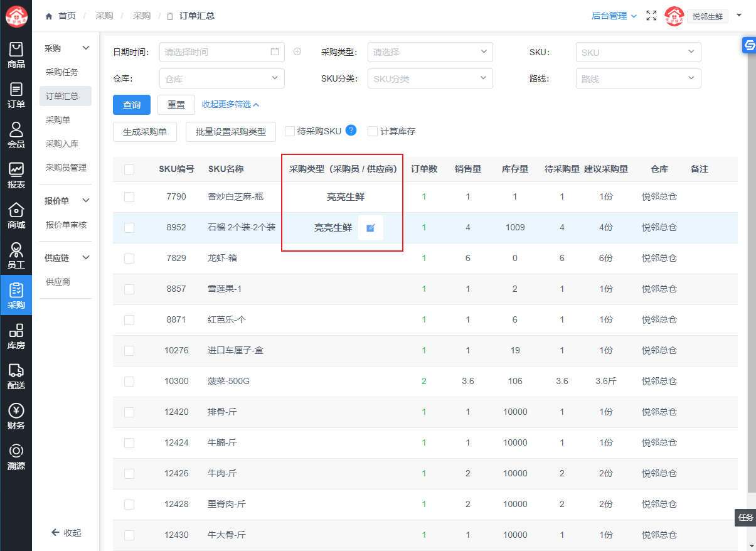This screenshot has width=756, height=551.
Task: Open 报价单审核 menu item
Action: tap(66, 225)
